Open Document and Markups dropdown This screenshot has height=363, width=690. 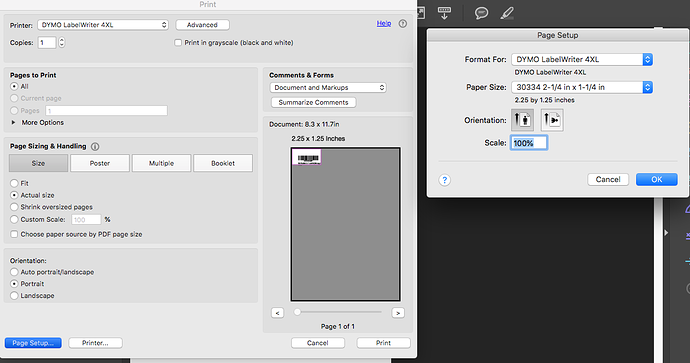[328, 88]
